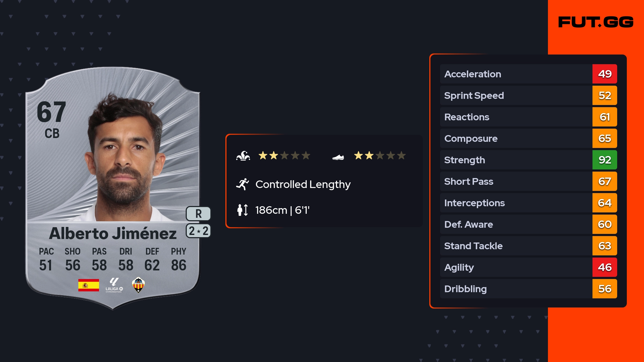Click Alberto Jiménez's player portrait
This screenshot has height=362, width=644.
[x=125, y=158]
